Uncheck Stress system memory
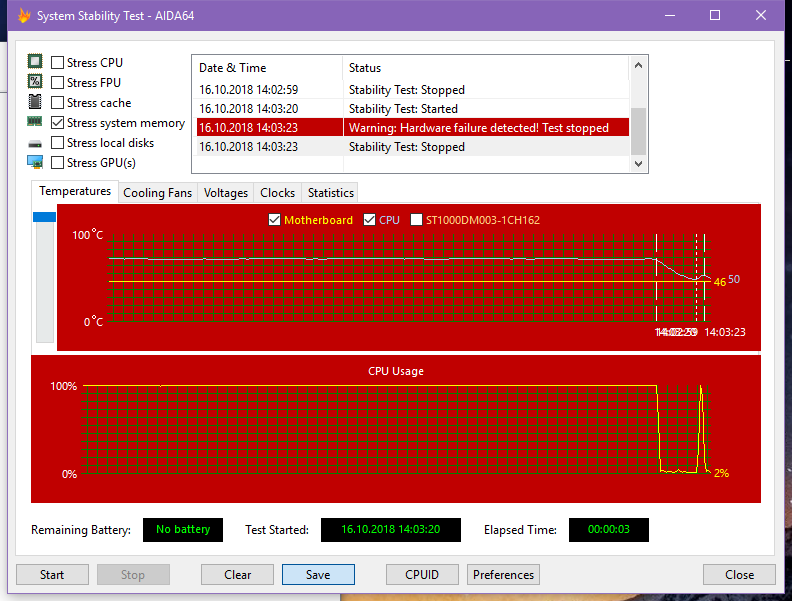 (x=58, y=123)
